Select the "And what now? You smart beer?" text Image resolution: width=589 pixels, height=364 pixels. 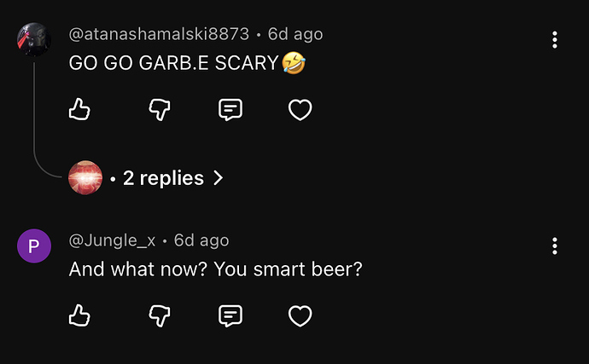coord(215,269)
